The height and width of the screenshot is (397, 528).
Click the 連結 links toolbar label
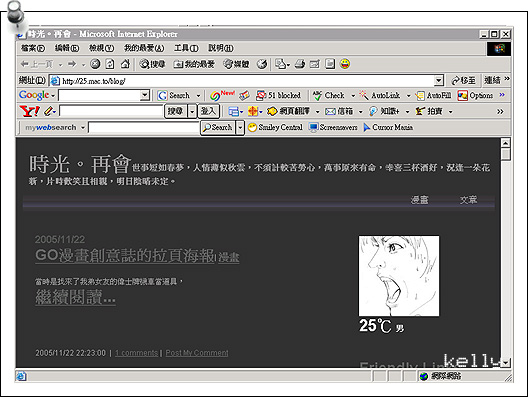point(492,80)
